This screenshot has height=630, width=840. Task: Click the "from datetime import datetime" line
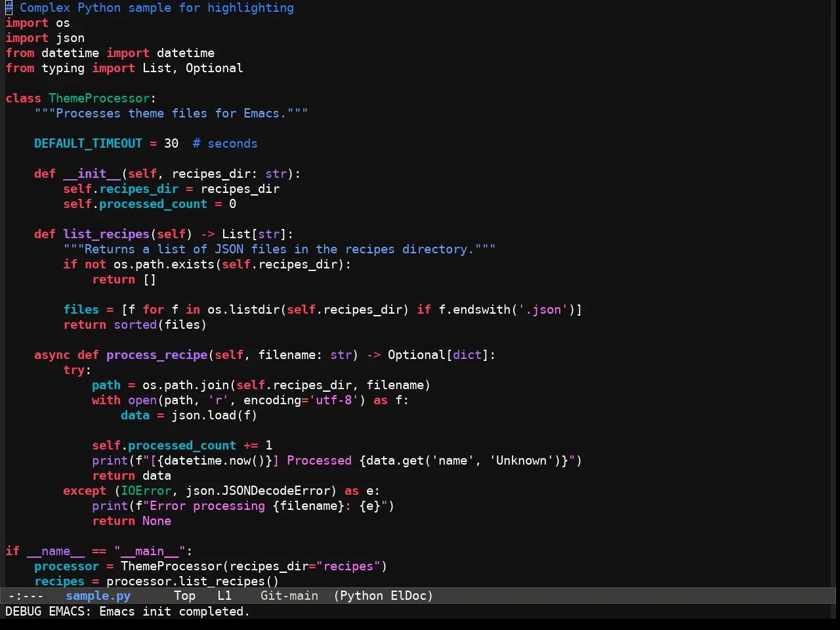(110, 53)
